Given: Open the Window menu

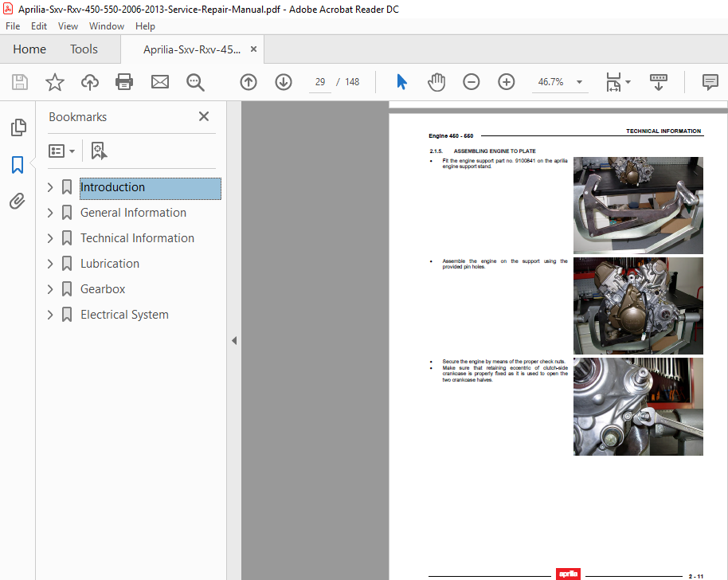Looking at the screenshot, I should [x=106, y=26].
